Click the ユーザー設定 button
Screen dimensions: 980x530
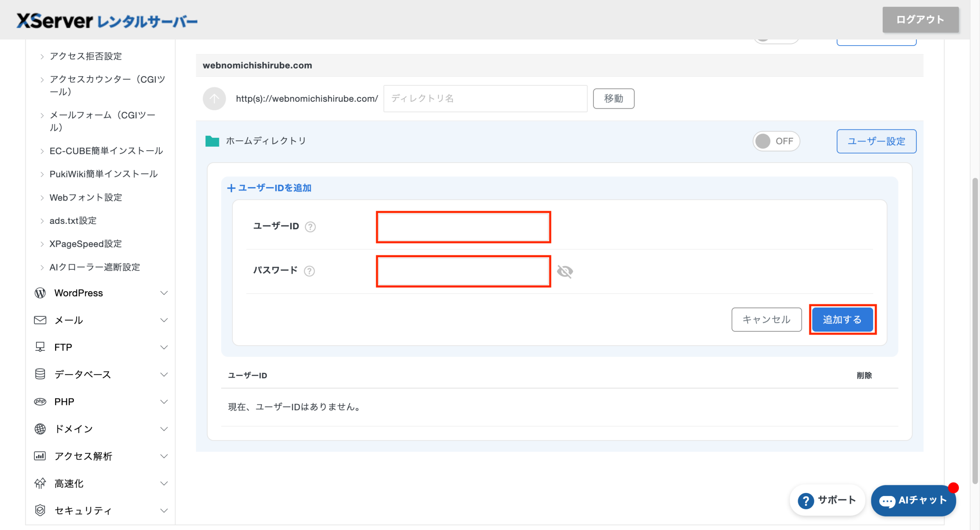876,141
